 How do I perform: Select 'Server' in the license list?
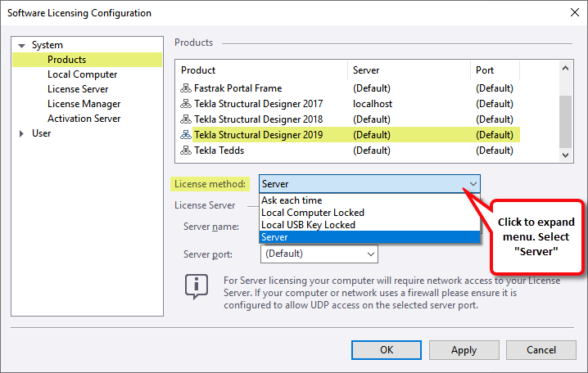click(275, 237)
